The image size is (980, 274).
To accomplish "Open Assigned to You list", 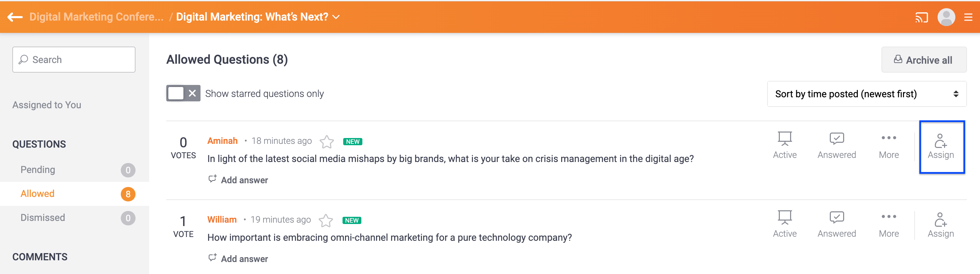I will coord(47,105).
